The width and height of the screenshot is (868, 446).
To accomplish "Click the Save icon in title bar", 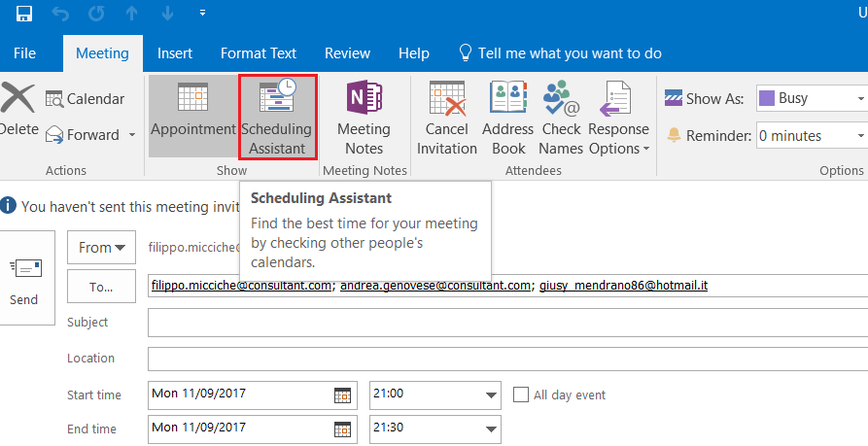I will (24, 14).
